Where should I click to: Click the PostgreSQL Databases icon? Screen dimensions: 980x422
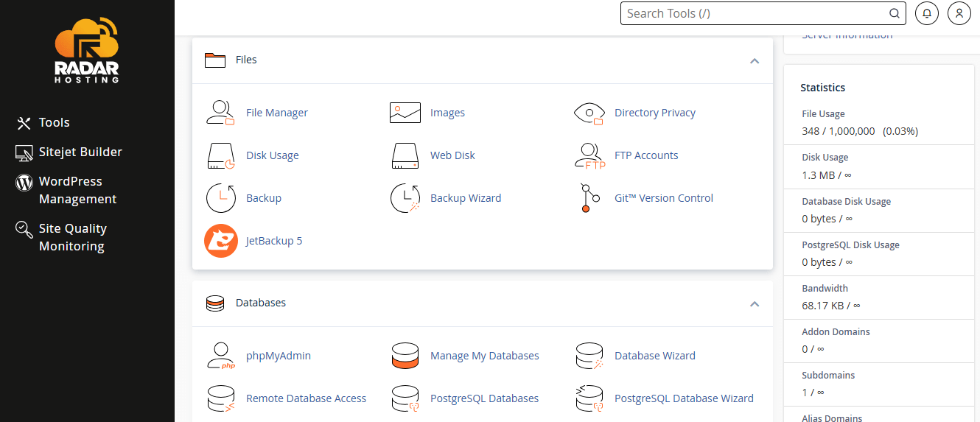pyautogui.click(x=405, y=398)
